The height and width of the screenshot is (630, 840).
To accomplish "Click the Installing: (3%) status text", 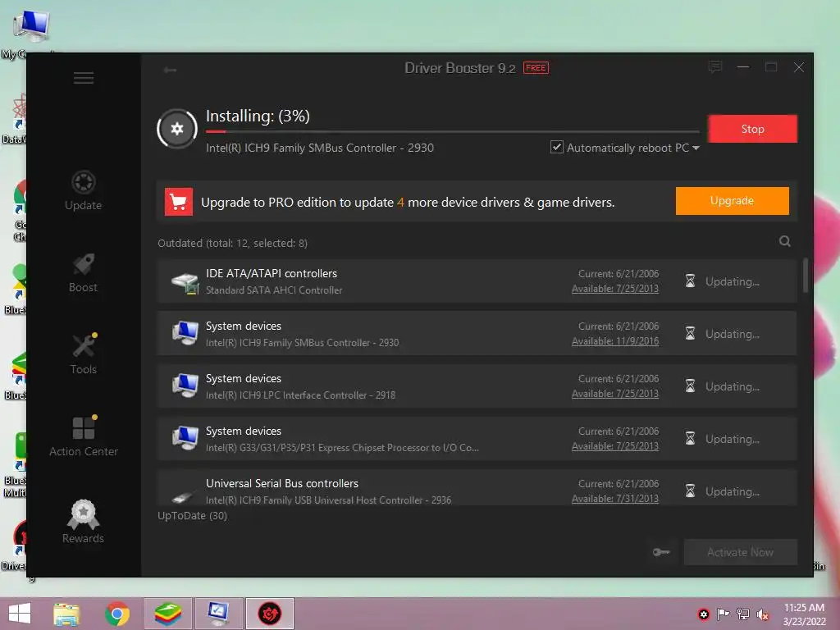I will [258, 116].
